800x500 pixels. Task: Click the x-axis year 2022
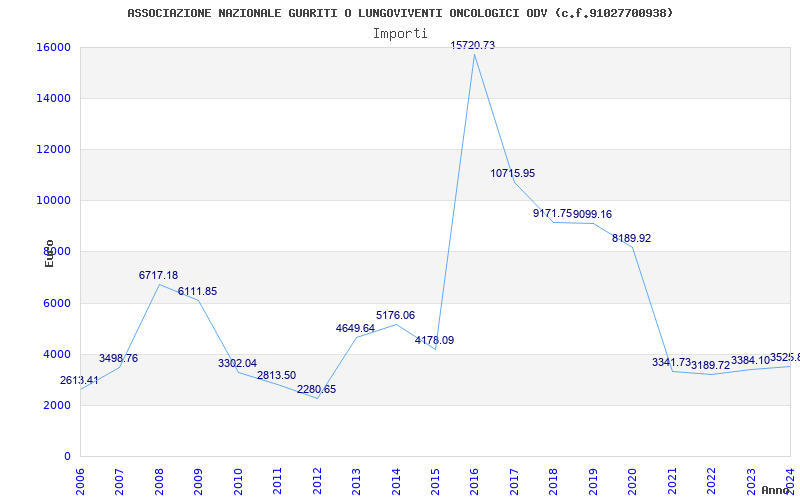(711, 481)
